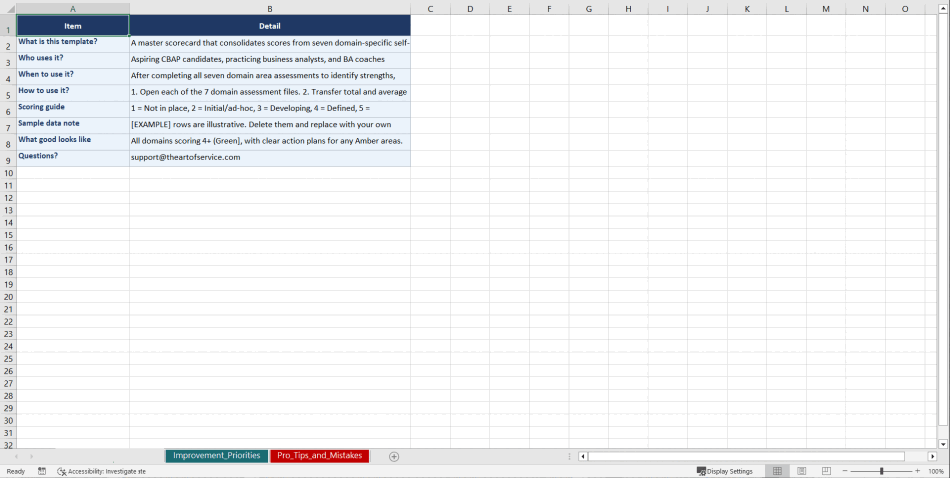Click zoom out minus icon

tap(845, 471)
